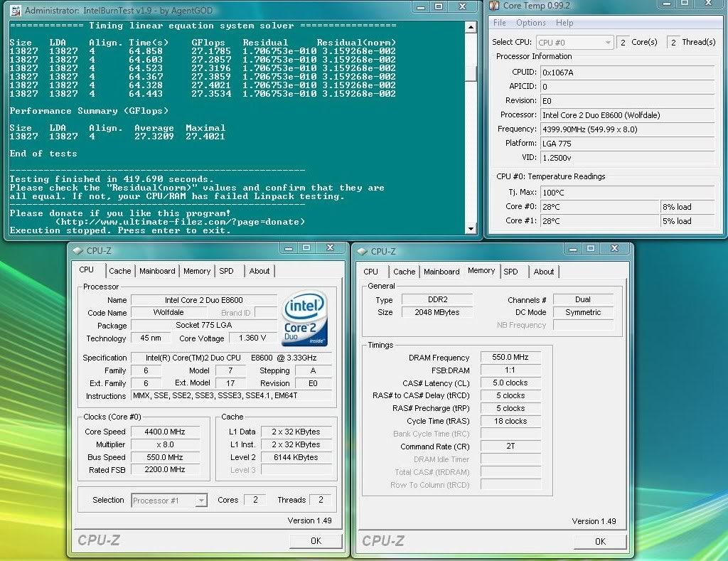The width and height of the screenshot is (728, 561).
Task: Click the CPUID 0x1067A field
Action: coord(627,73)
